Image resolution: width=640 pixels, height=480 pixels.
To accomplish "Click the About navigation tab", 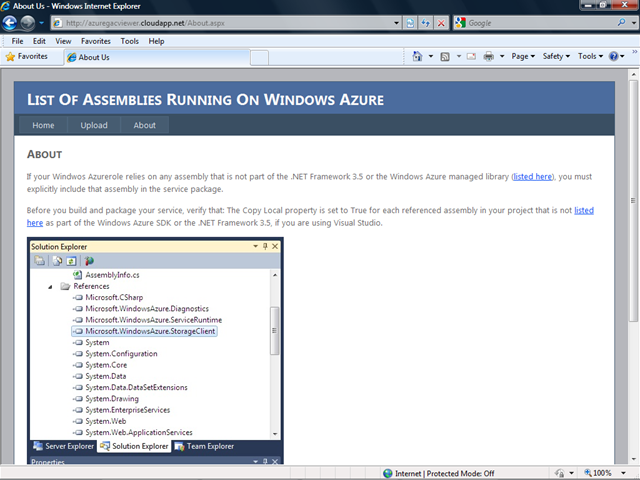I will coord(144,125).
